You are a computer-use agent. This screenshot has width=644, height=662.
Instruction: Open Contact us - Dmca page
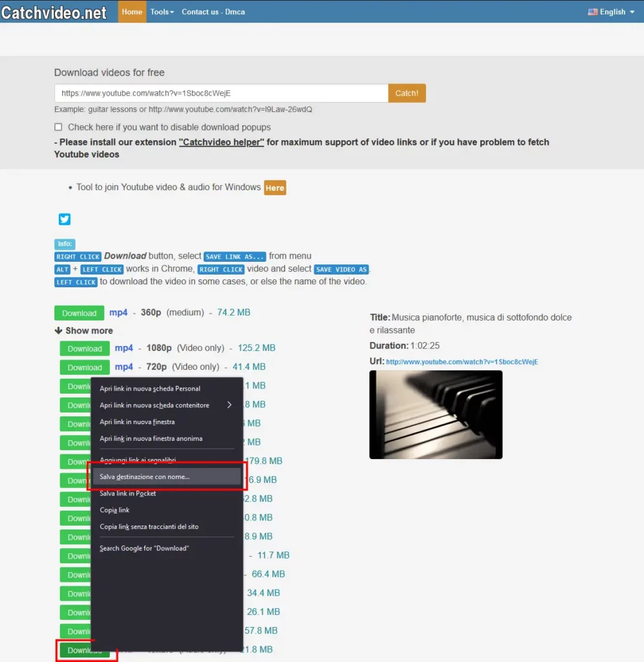213,12
